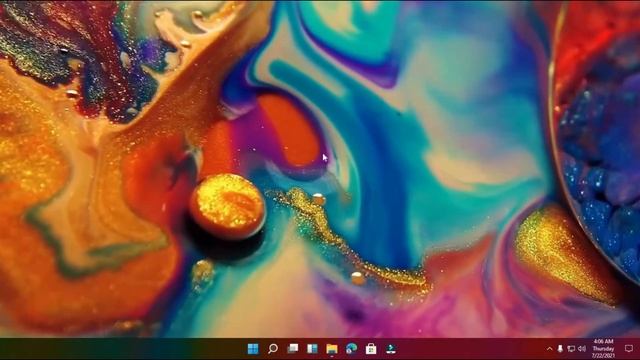Open clock showing 4:06 AM Thursday

point(603,349)
